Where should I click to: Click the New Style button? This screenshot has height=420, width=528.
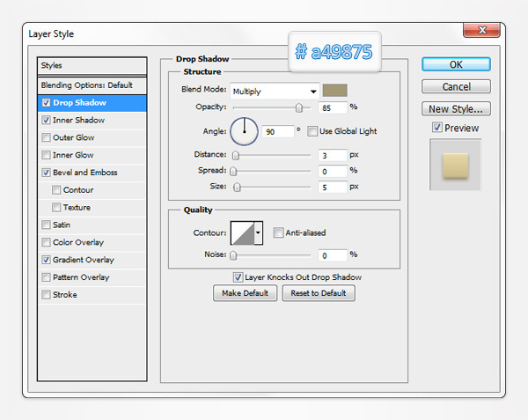click(x=456, y=109)
